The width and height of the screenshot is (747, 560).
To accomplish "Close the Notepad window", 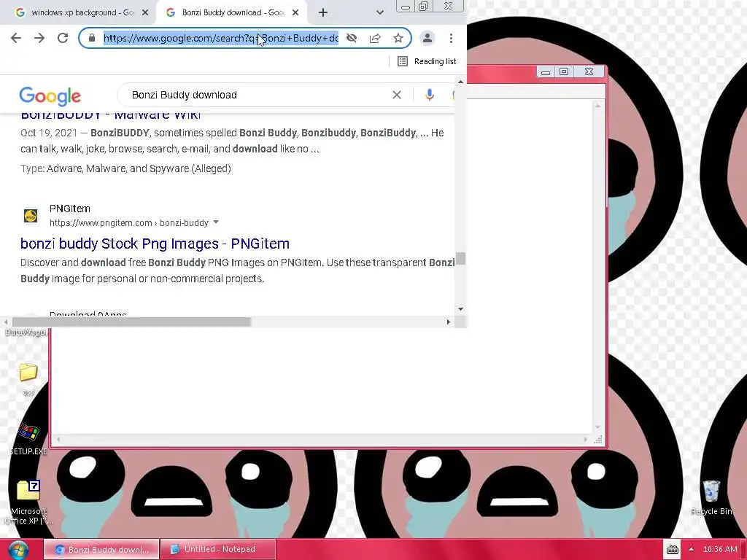I will click(x=589, y=72).
